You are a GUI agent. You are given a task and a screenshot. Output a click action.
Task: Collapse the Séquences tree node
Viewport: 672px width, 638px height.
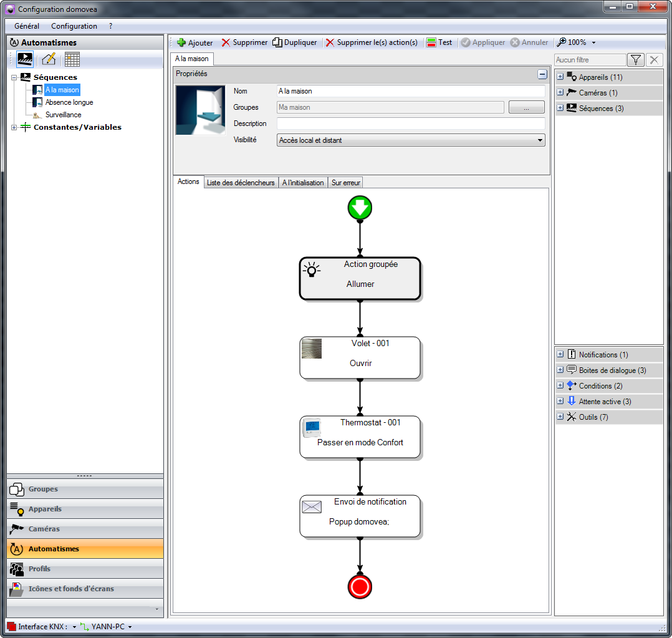click(x=14, y=77)
